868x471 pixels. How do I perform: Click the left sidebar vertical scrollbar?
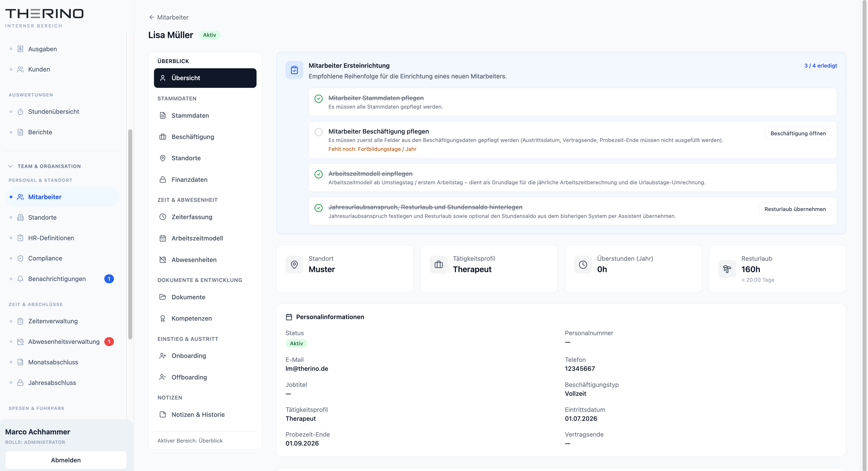(x=130, y=234)
